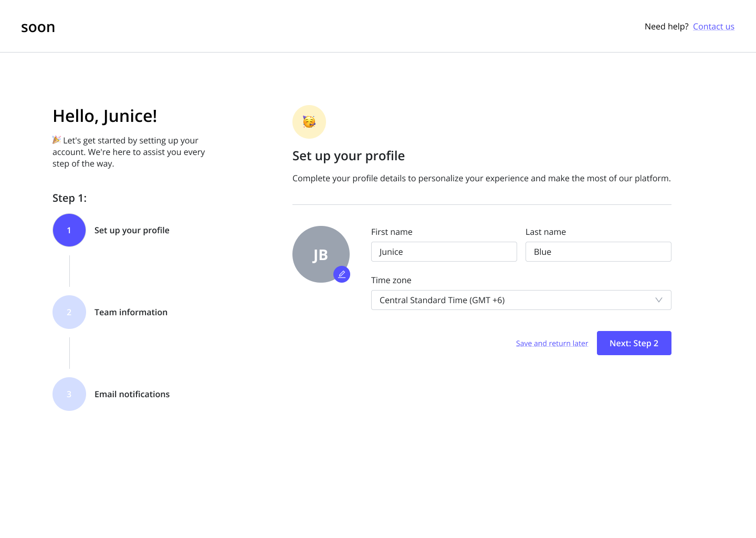Click the JB avatar circle
This screenshot has width=756, height=538.
[321, 254]
